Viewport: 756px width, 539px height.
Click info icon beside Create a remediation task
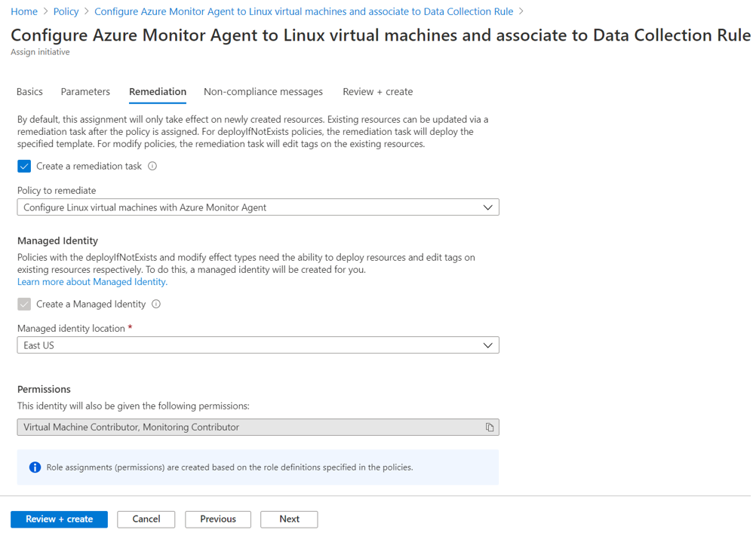click(152, 166)
